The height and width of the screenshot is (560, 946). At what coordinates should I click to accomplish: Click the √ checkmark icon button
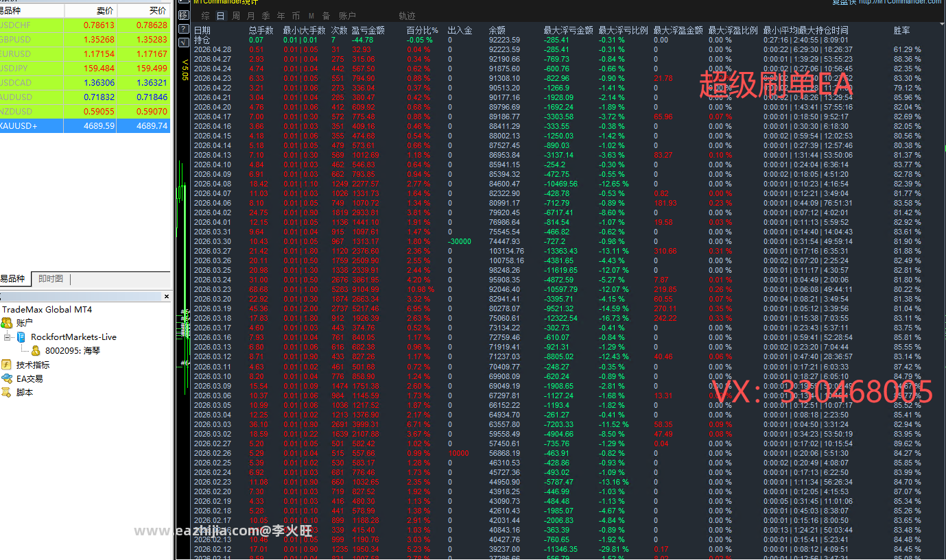pyautogui.click(x=183, y=42)
